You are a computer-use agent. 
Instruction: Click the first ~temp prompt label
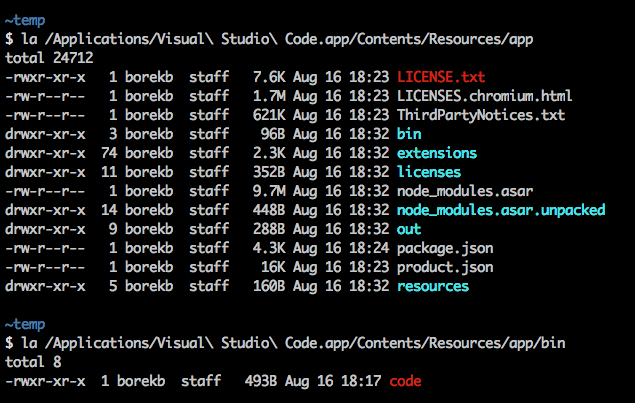[25, 20]
